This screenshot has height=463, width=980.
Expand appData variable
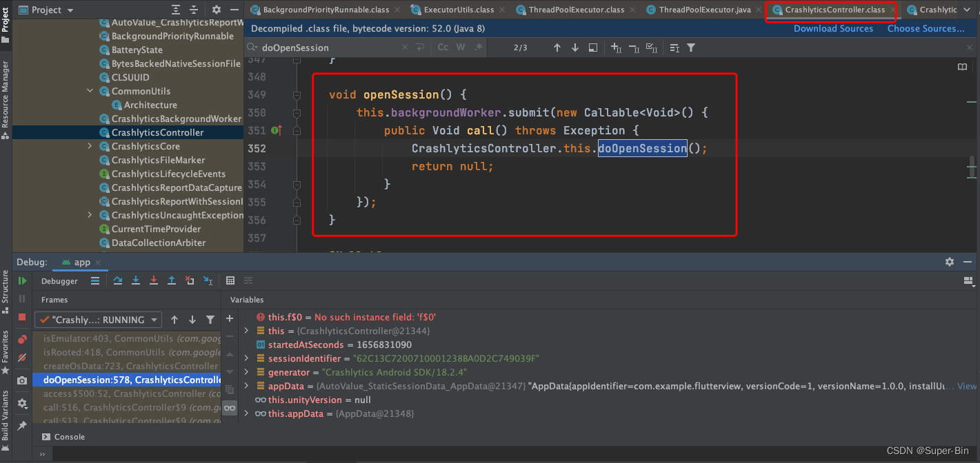point(247,386)
